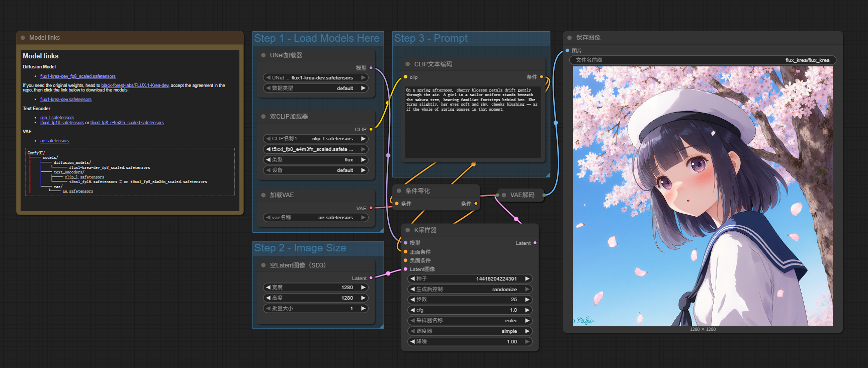Open the flux1-krea-dev_fp8_scaled.safetensors link
Image resolution: width=868 pixels, height=368 pixels.
(x=78, y=76)
